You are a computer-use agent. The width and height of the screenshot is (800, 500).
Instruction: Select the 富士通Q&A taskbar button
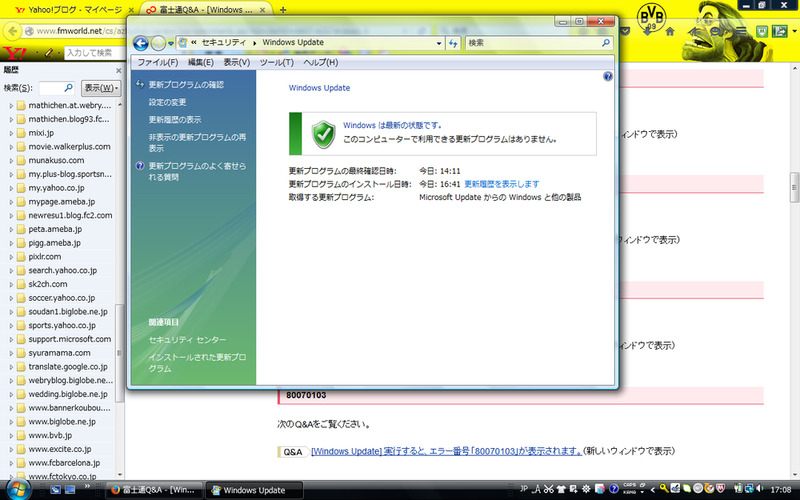tap(154, 490)
